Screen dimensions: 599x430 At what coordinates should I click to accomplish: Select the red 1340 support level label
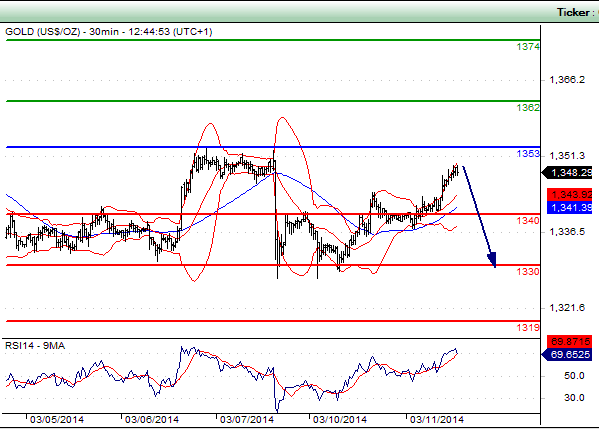528,221
